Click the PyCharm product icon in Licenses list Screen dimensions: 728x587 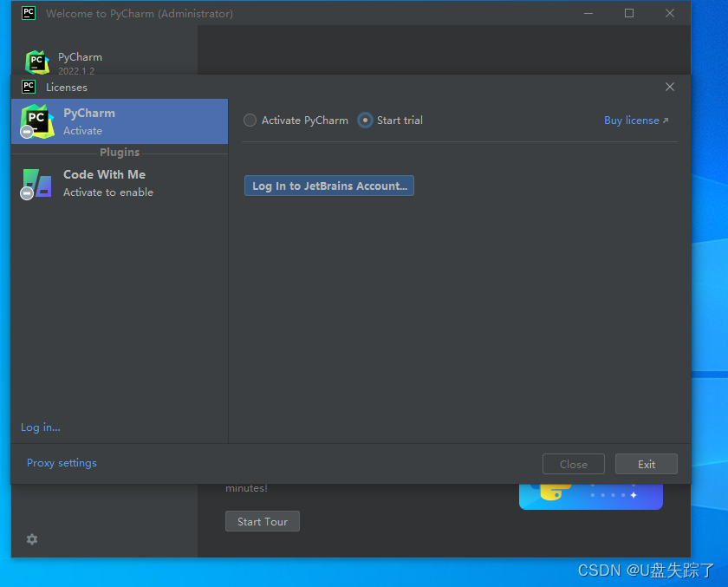click(x=37, y=121)
